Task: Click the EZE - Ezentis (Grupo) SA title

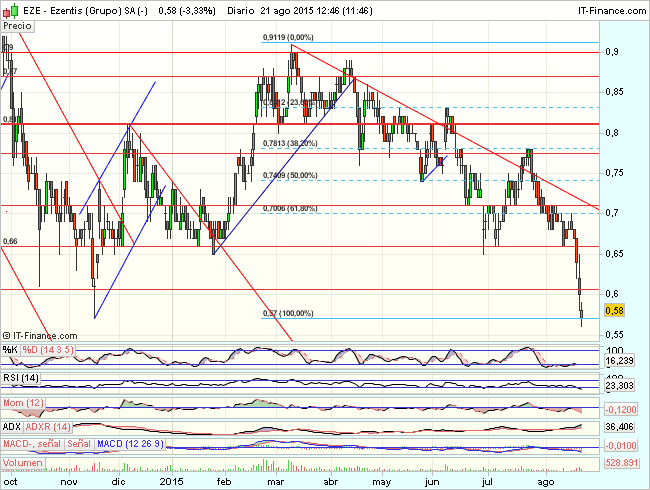Action: coord(85,11)
